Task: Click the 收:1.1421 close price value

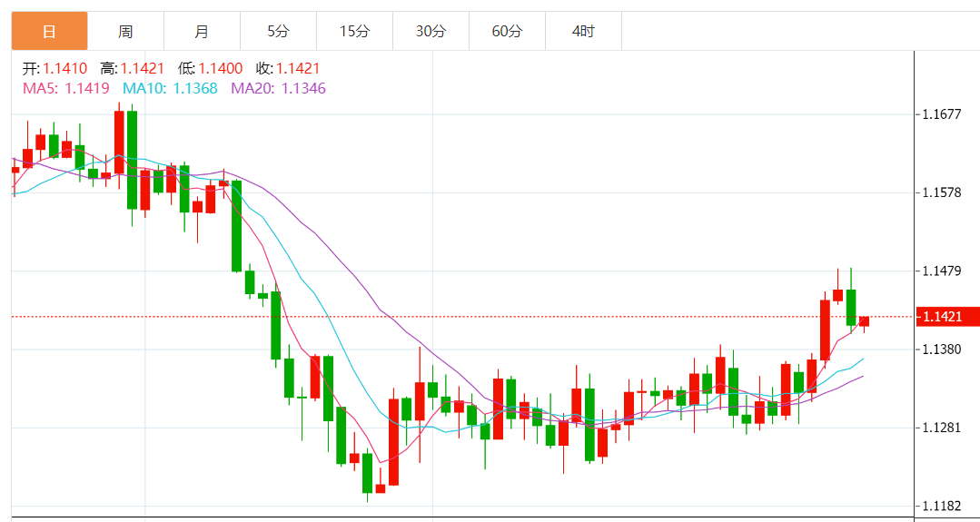Action: 288,68
